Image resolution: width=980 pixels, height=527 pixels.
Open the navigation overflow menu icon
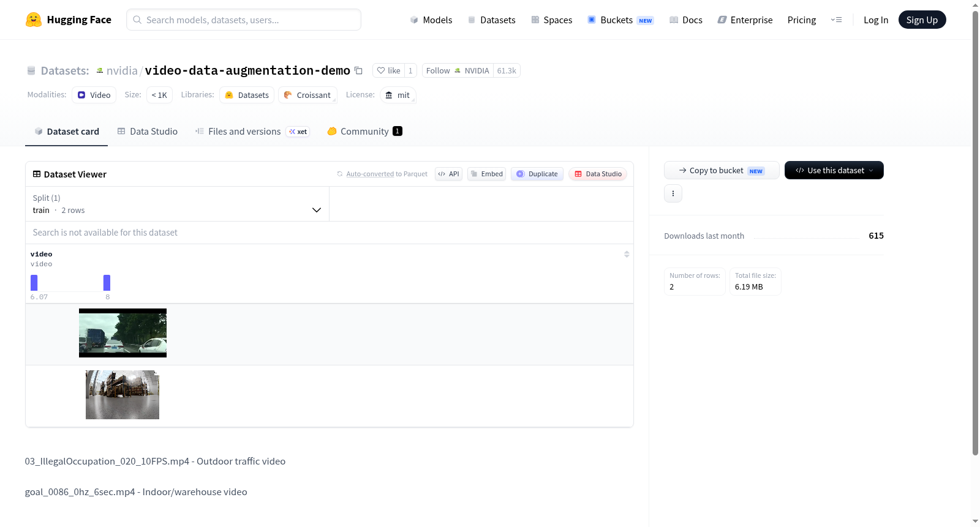(836, 20)
